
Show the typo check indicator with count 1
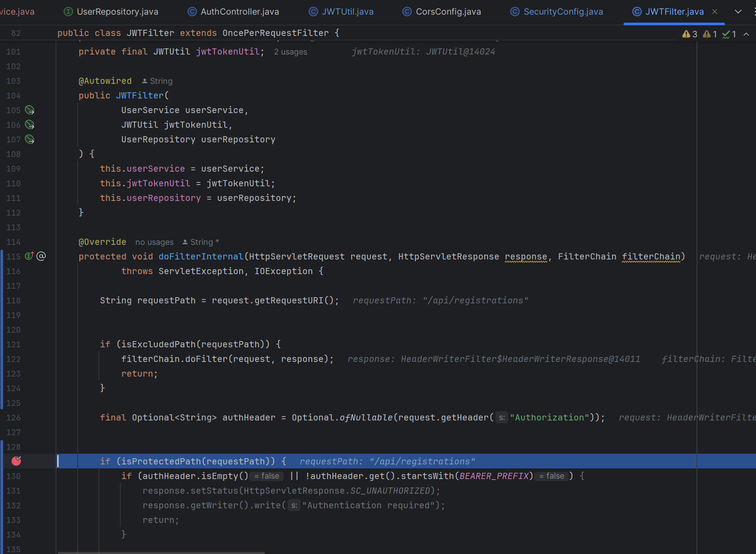(x=729, y=34)
